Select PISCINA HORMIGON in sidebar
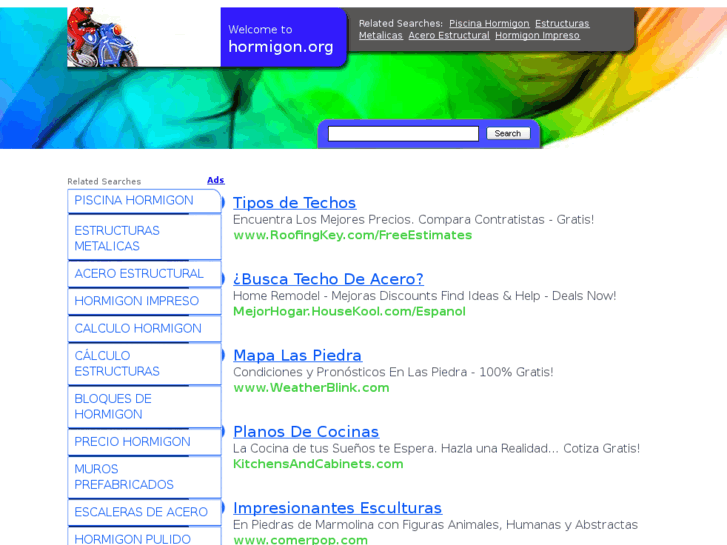727x545 pixels. [144, 201]
